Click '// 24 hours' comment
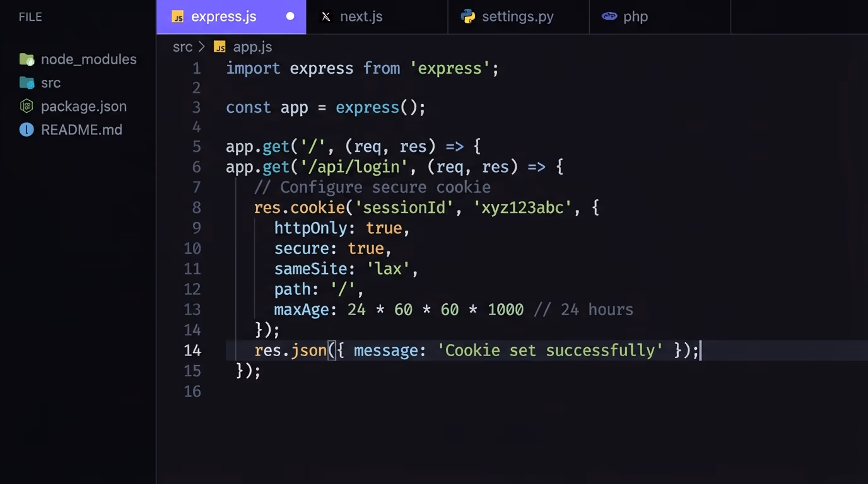 [584, 309]
